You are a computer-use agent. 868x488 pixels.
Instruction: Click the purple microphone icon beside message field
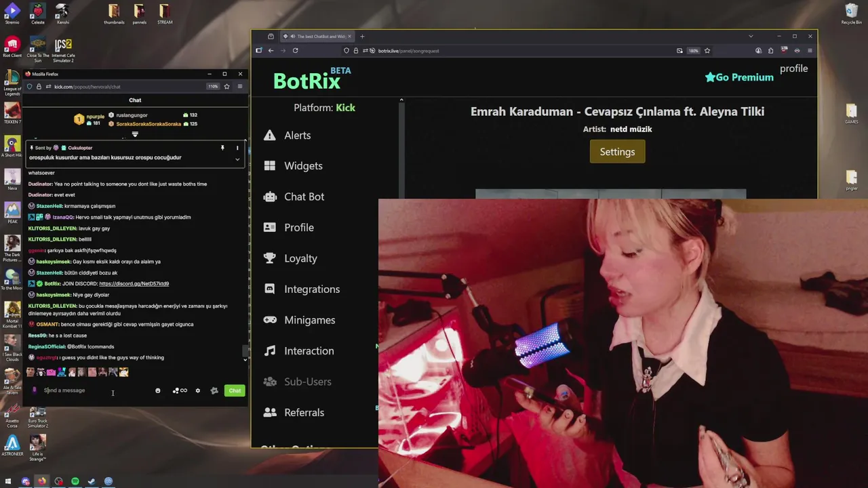(x=35, y=390)
